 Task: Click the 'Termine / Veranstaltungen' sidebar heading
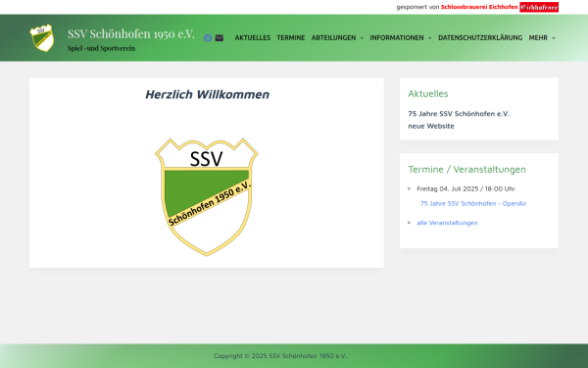pyautogui.click(x=466, y=170)
